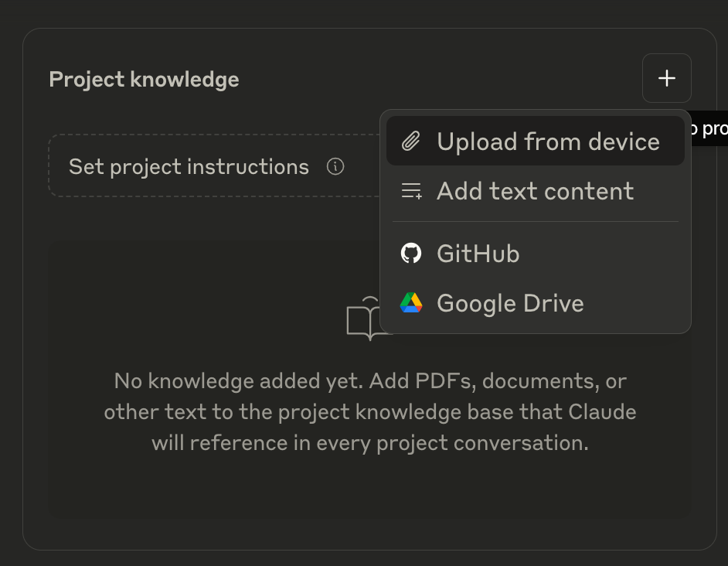This screenshot has width=728, height=566.
Task: Click the Project knowledge heading
Action: 144,79
